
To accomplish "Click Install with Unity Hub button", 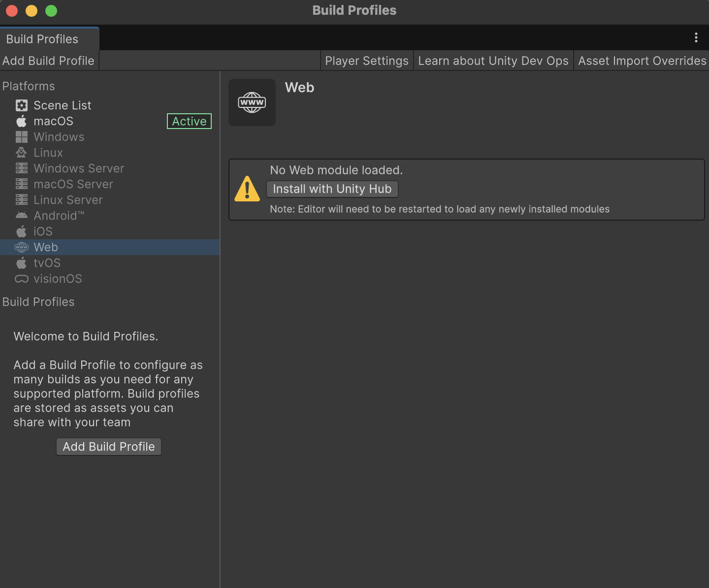I will tap(332, 189).
